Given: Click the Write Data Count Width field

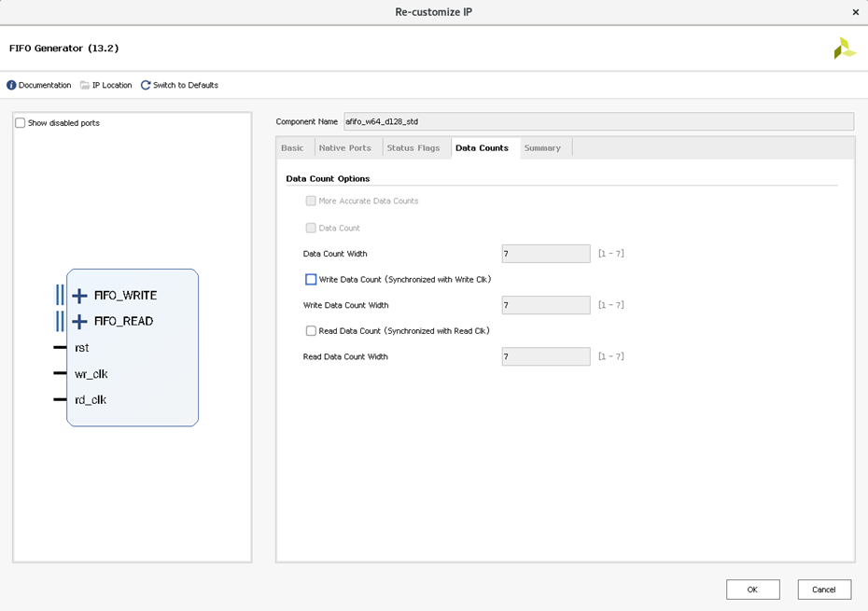Looking at the screenshot, I should coord(546,305).
